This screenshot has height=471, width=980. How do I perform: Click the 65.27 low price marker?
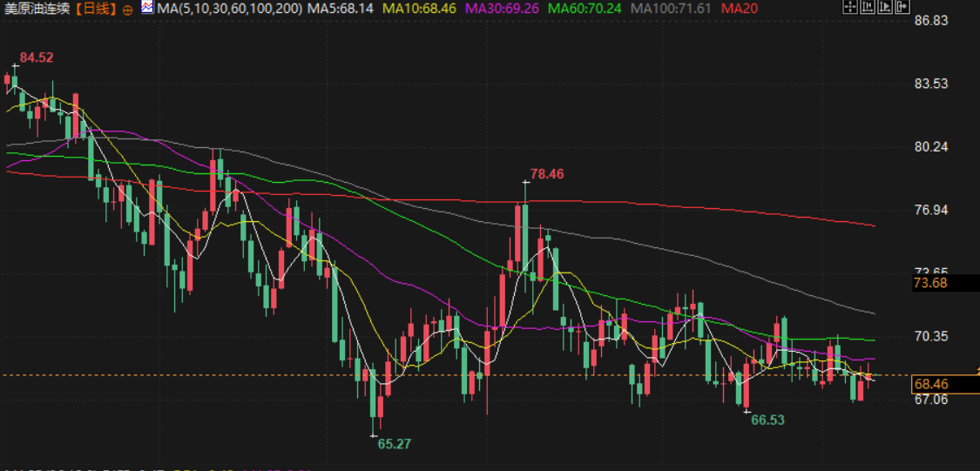pos(395,443)
